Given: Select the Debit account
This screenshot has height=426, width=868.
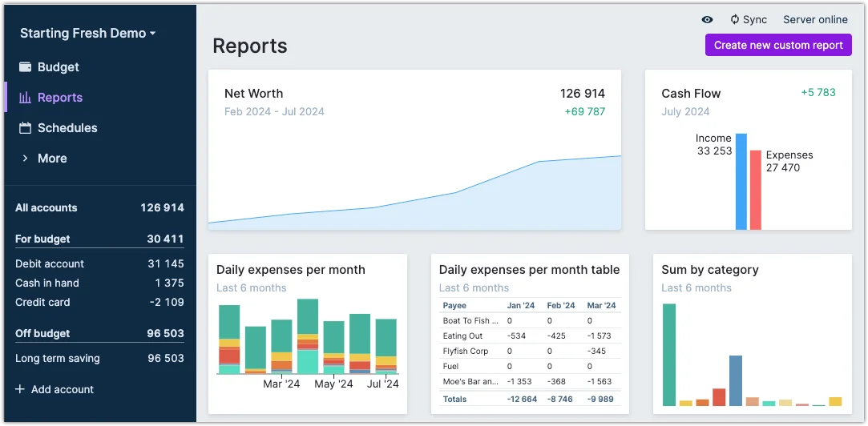Looking at the screenshot, I should pos(50,263).
